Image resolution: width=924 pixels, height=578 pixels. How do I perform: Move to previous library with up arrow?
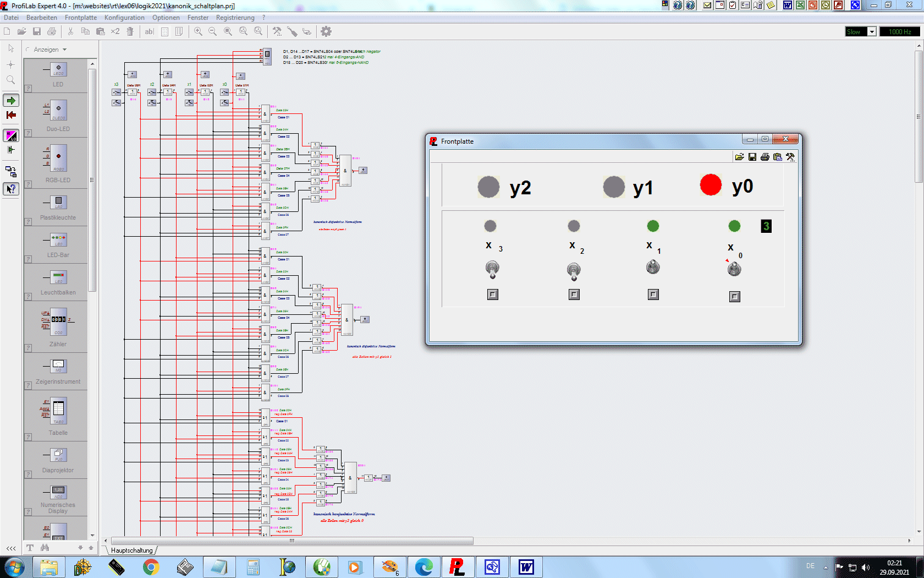point(91,548)
